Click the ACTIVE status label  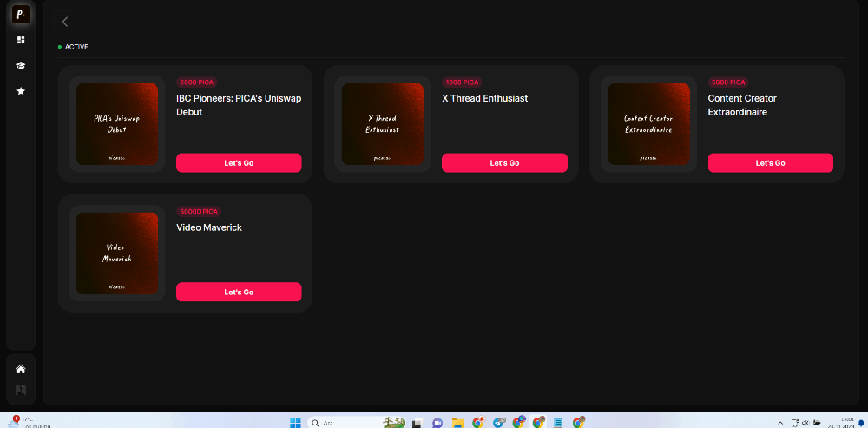[76, 47]
